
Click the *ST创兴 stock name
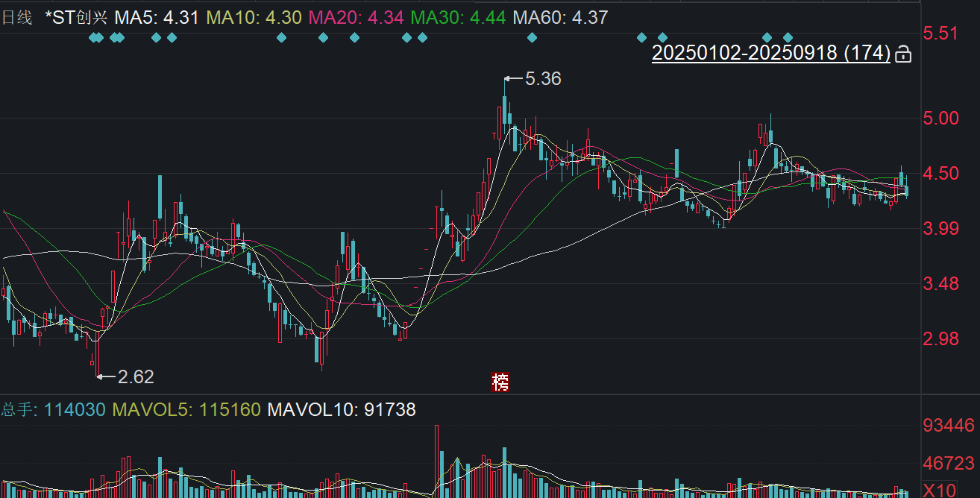pyautogui.click(x=76, y=18)
